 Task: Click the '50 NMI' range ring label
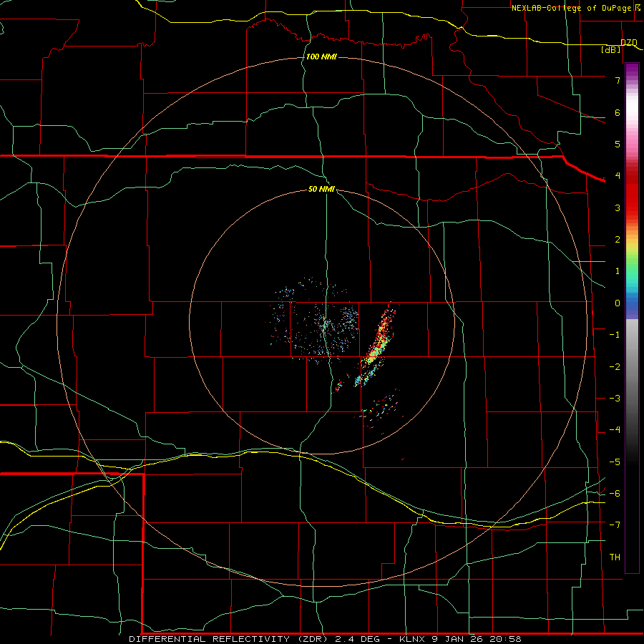[x=321, y=189]
